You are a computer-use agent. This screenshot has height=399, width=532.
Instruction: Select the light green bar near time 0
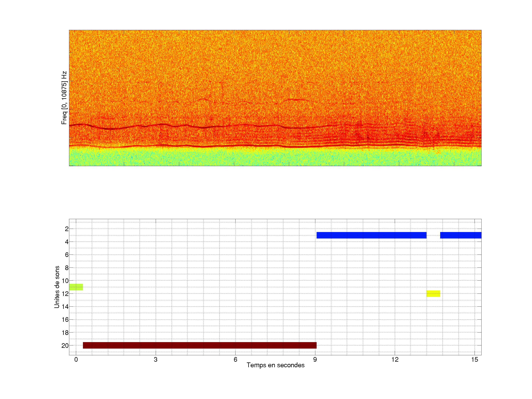pos(76,287)
